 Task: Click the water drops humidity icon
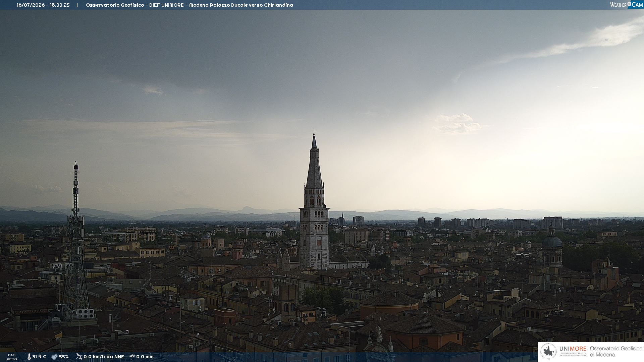tap(55, 357)
